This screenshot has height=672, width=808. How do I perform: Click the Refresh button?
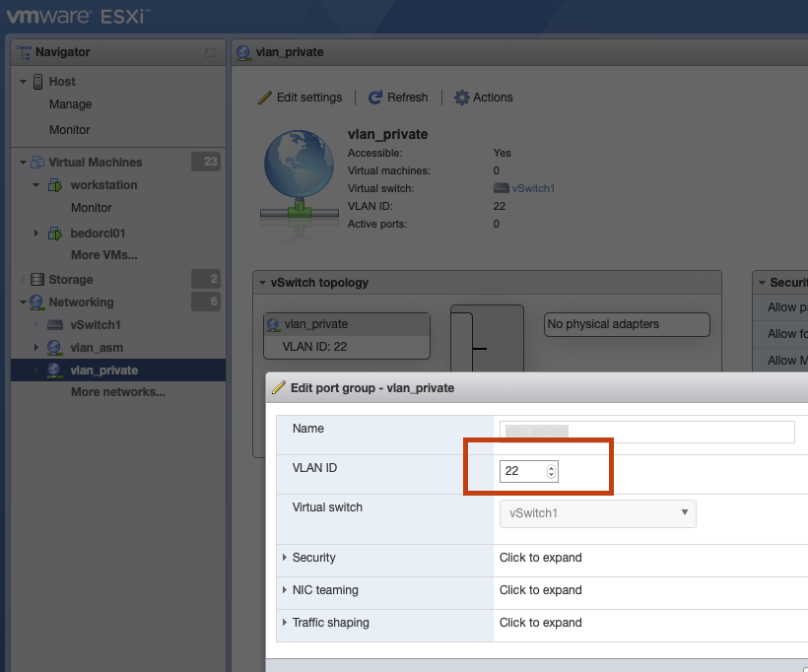coord(398,98)
